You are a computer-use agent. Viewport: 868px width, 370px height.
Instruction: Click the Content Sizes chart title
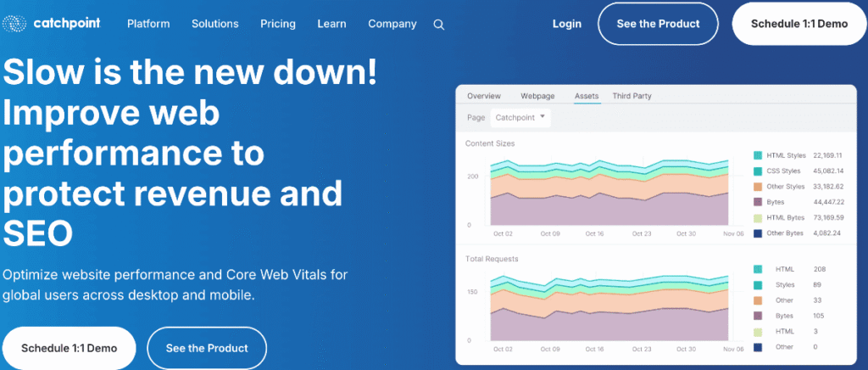coord(490,143)
